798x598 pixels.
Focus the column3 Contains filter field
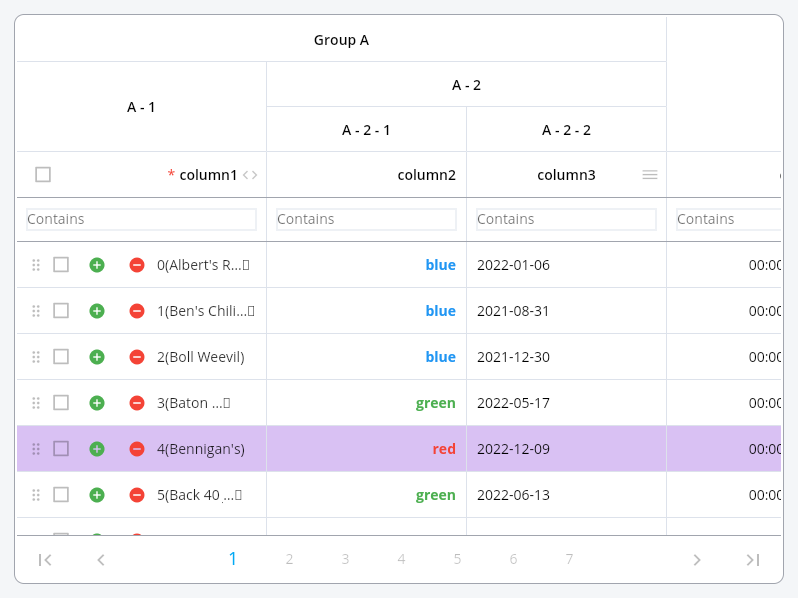coord(566,219)
